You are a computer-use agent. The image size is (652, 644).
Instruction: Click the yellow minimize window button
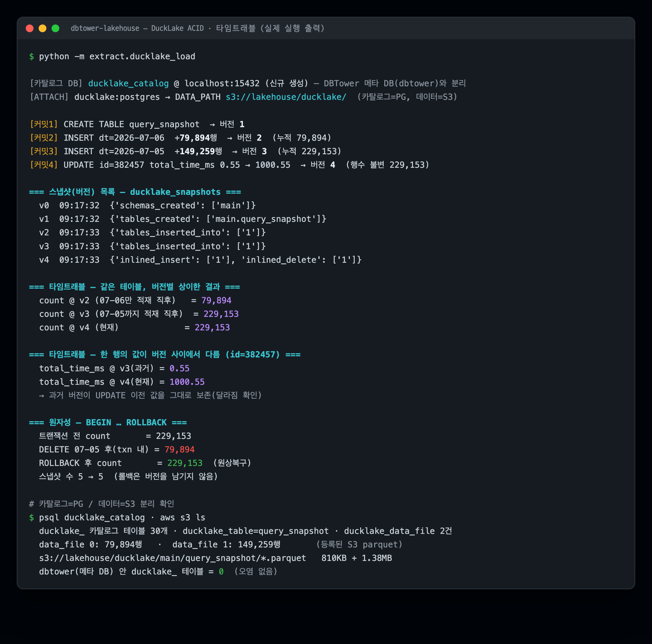tap(43, 28)
